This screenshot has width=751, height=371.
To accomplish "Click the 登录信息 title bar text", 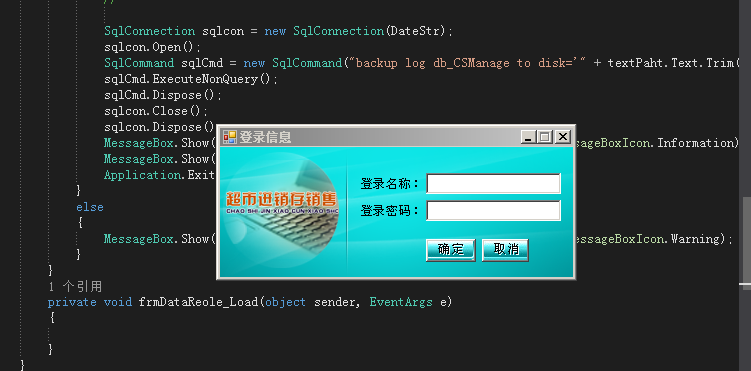I will tap(265, 137).
